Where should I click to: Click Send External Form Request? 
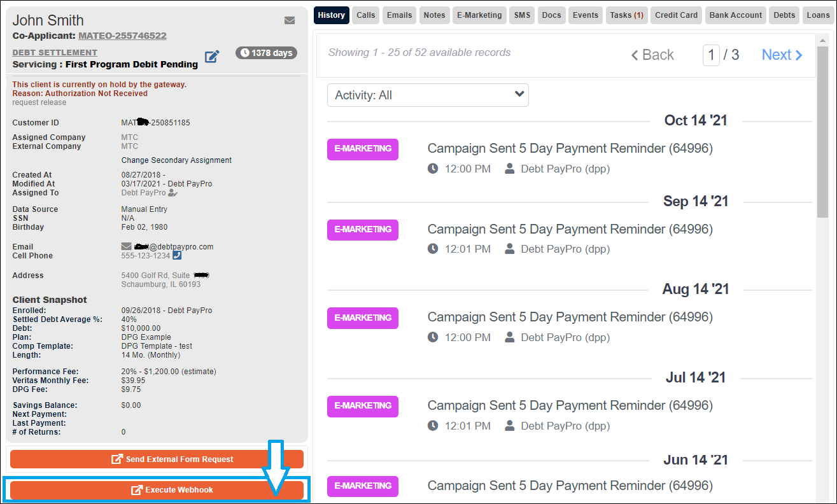[157, 458]
